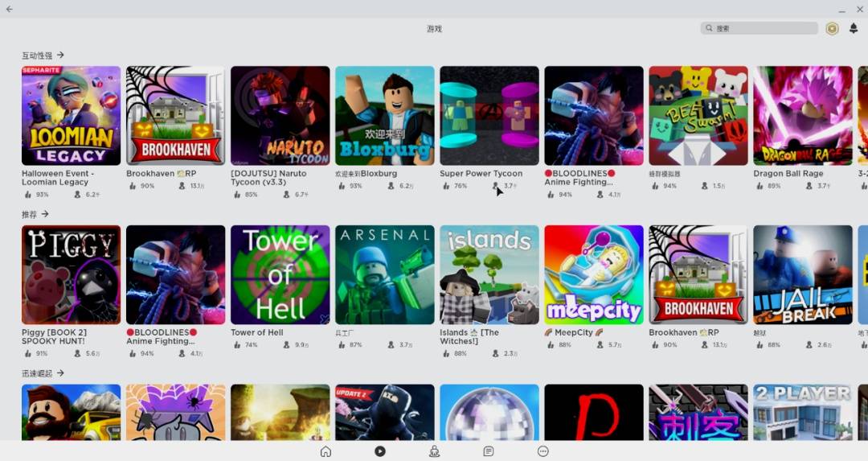
Task: Open the More ellipsis icon in bottom bar
Action: click(x=543, y=451)
